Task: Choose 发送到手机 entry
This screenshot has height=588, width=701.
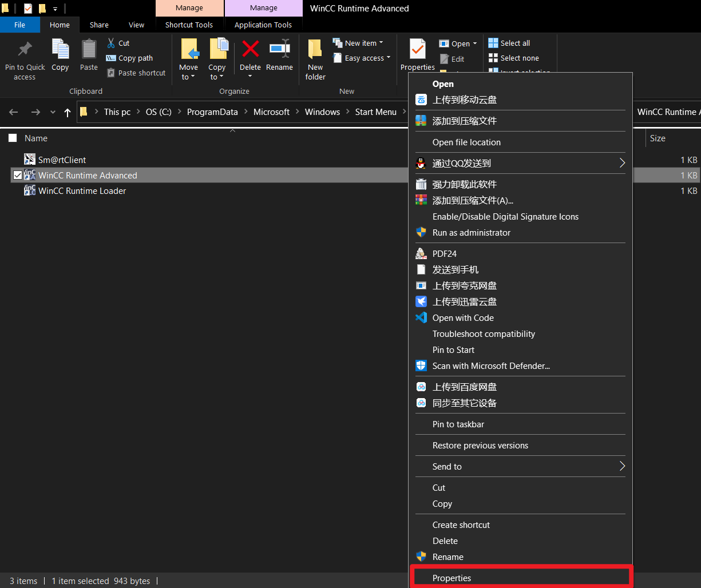Action: click(521, 269)
